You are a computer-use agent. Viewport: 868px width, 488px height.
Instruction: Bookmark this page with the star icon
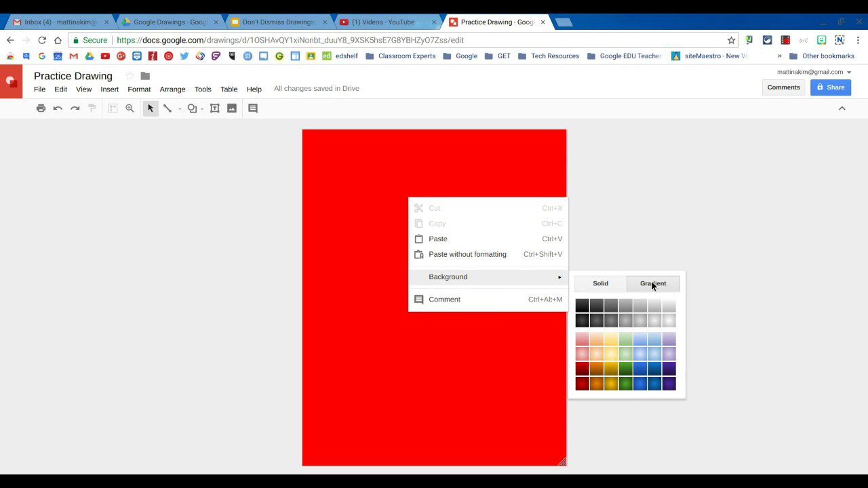[731, 40]
